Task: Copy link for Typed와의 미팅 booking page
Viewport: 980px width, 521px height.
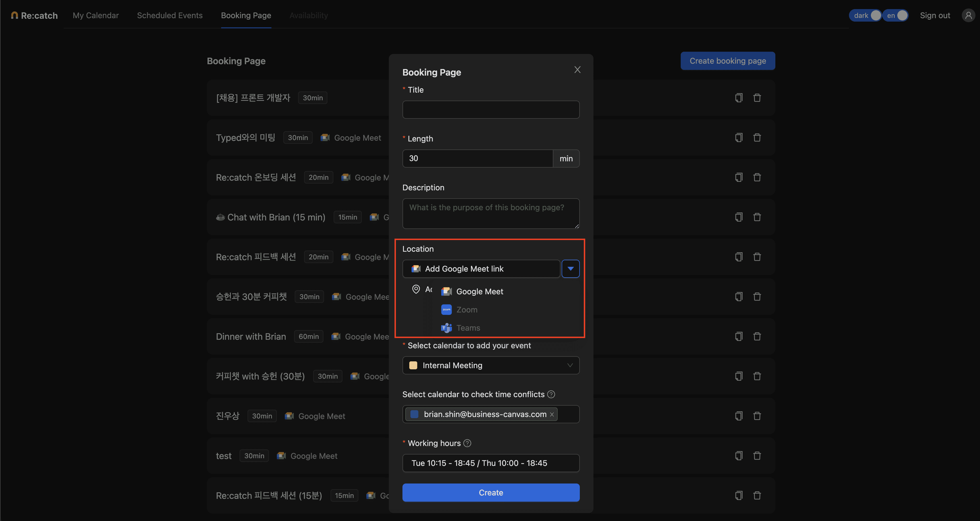Action: point(738,137)
